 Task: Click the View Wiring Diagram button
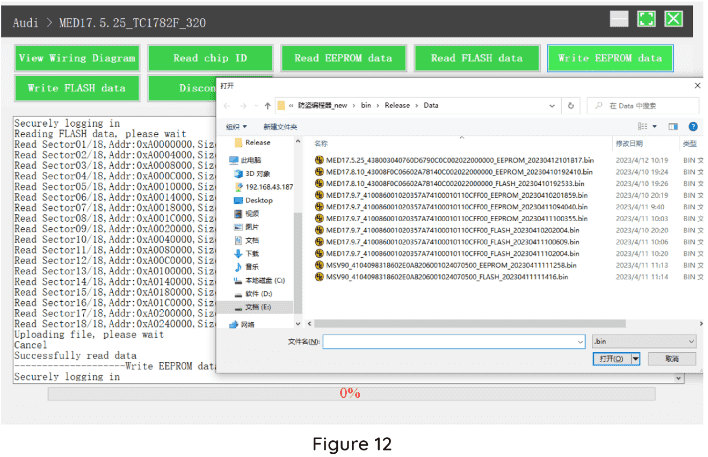77,58
